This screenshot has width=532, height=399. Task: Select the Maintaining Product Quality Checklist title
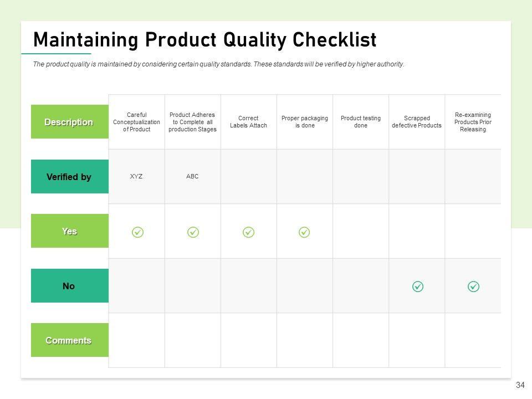coord(204,40)
